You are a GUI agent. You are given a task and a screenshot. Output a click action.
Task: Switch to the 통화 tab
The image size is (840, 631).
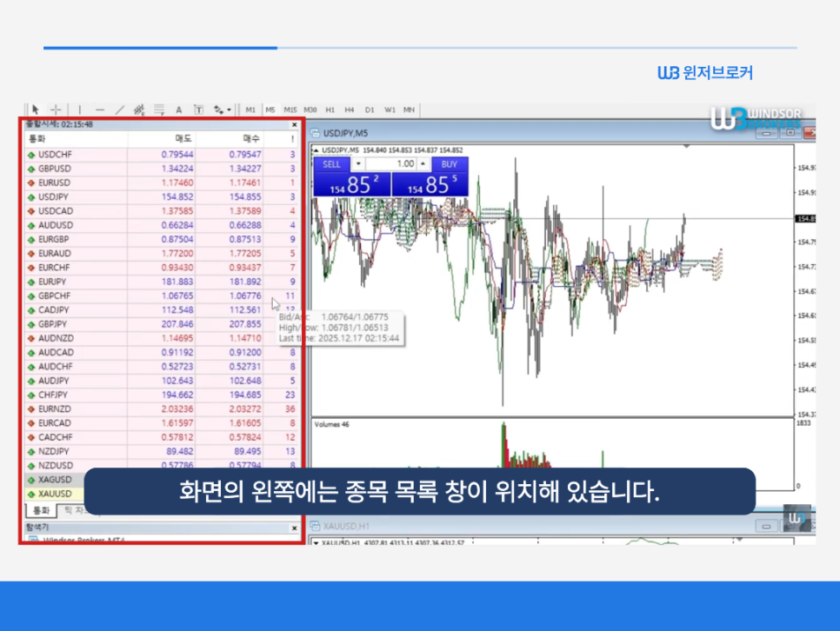click(40, 509)
